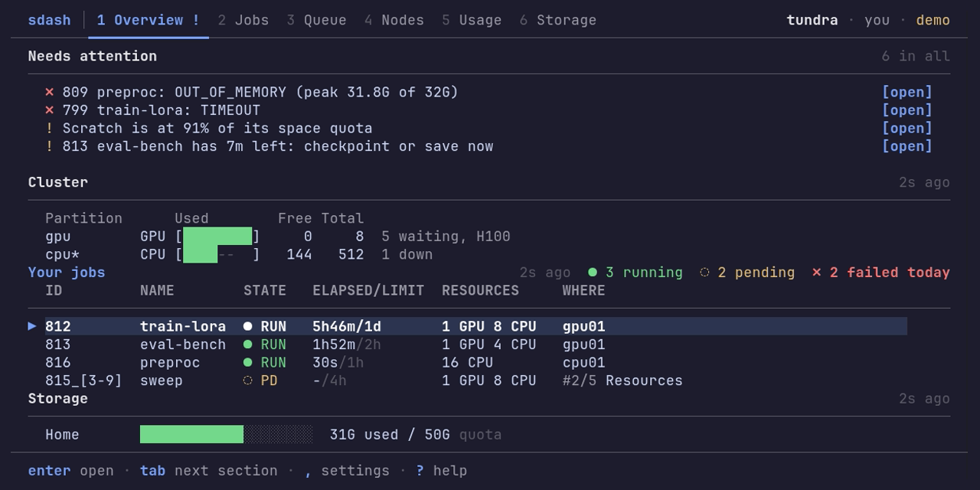This screenshot has width=980, height=490.
Task: Select job 816 preproc row
Action: click(x=476, y=362)
